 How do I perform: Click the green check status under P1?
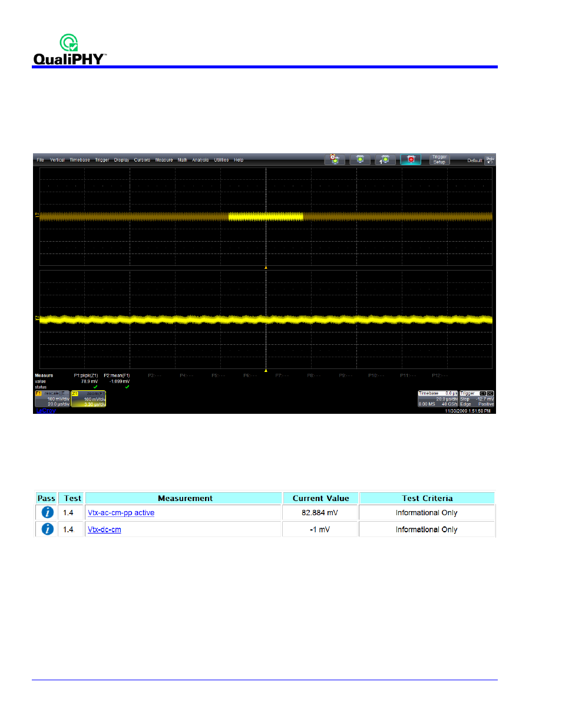[x=95, y=387]
